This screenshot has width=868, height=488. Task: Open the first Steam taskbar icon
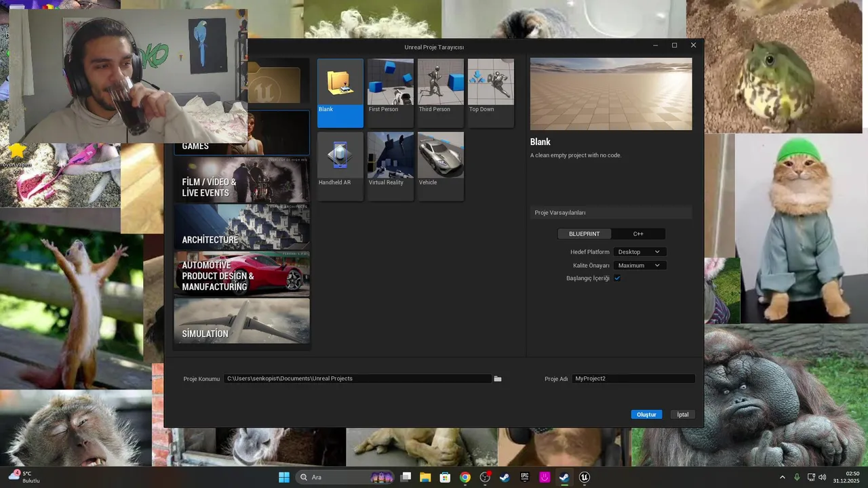(505, 477)
